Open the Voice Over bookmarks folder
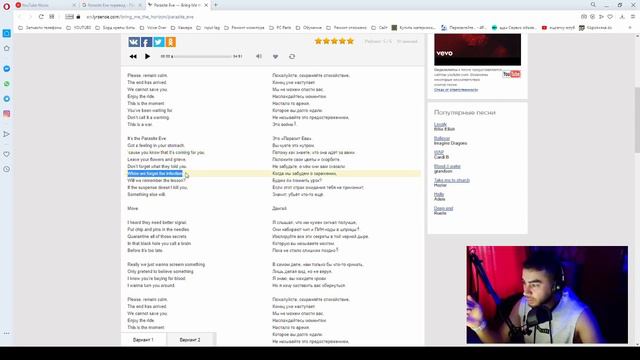The image size is (640, 360). point(153,28)
